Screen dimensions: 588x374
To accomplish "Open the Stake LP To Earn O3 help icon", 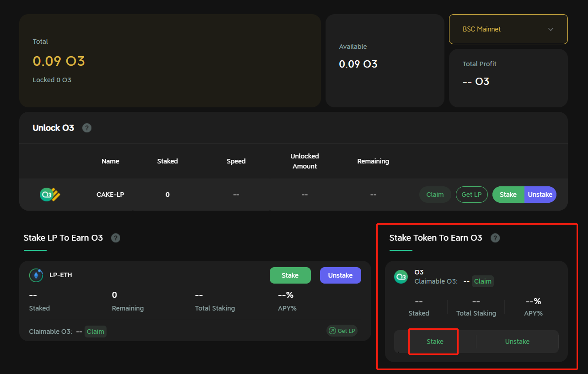I will coord(116,238).
